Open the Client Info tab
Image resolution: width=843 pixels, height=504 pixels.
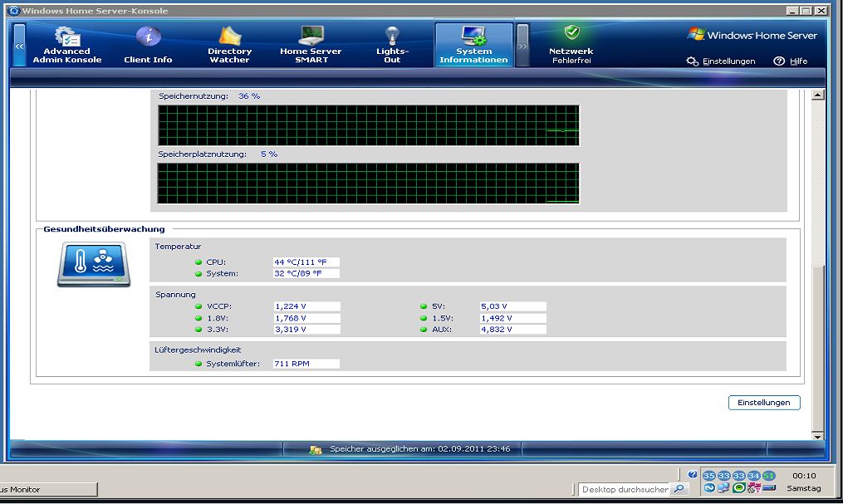[x=148, y=45]
